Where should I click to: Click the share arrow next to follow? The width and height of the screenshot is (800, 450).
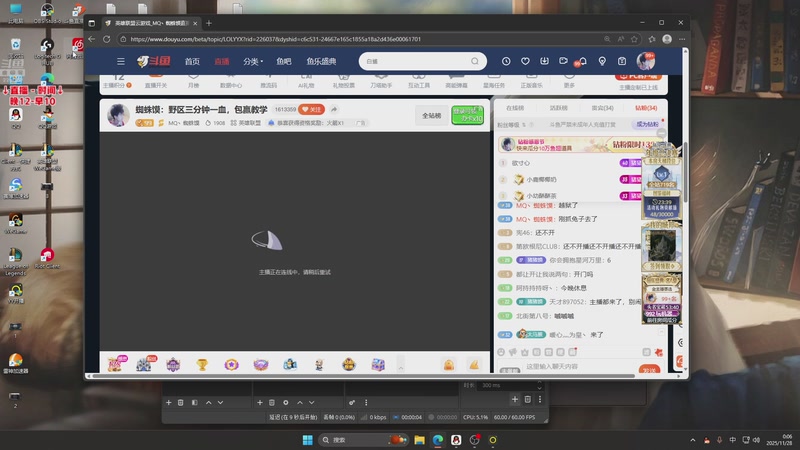point(334,109)
